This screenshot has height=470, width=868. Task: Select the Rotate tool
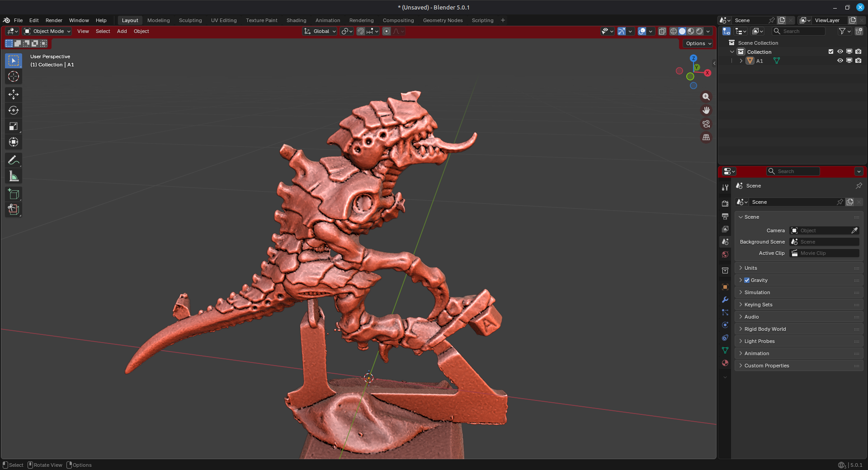(x=14, y=110)
